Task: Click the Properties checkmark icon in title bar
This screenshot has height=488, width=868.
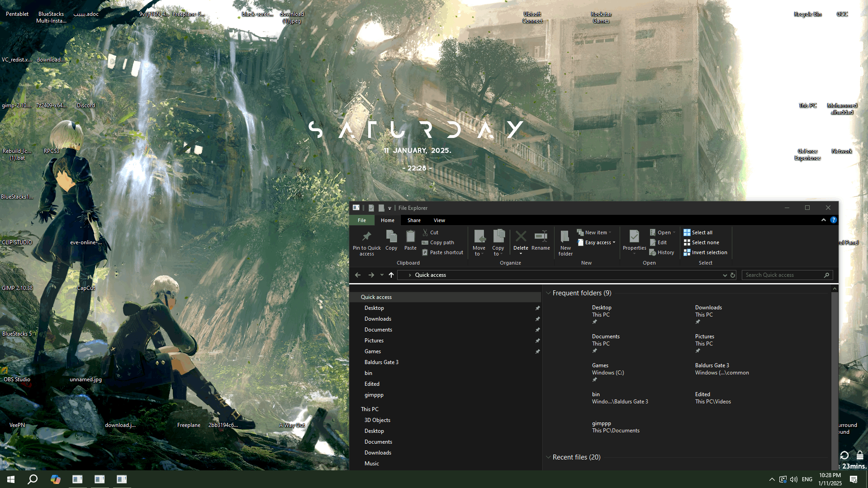Action: click(x=371, y=208)
